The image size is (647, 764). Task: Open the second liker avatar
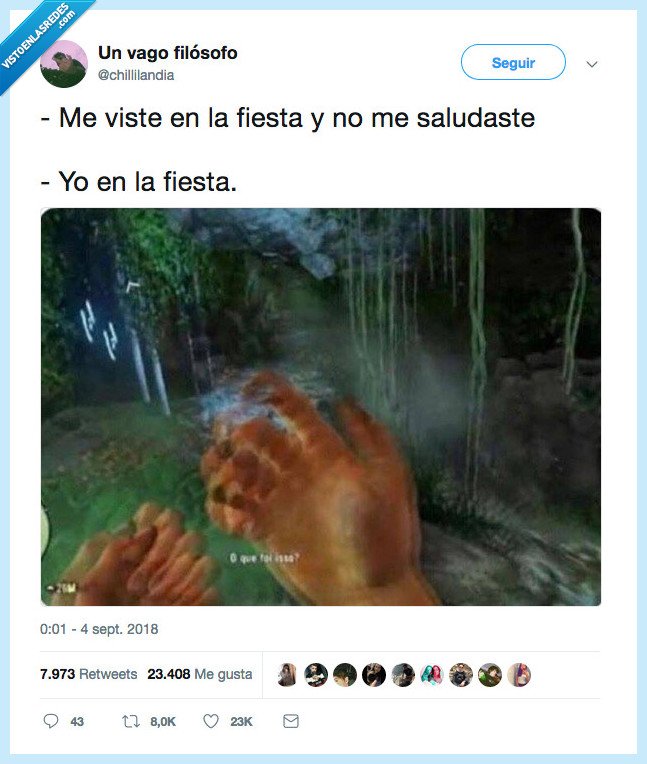316,675
